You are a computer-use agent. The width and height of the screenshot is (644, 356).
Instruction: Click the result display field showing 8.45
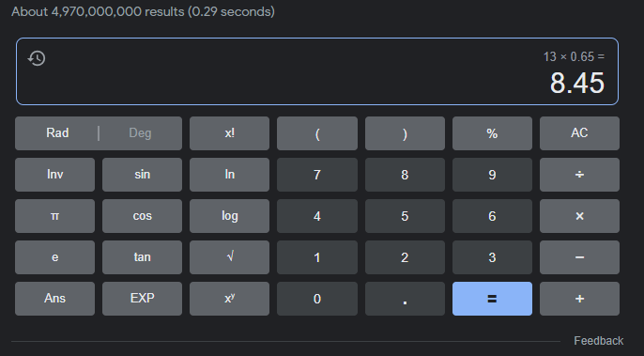(x=317, y=71)
